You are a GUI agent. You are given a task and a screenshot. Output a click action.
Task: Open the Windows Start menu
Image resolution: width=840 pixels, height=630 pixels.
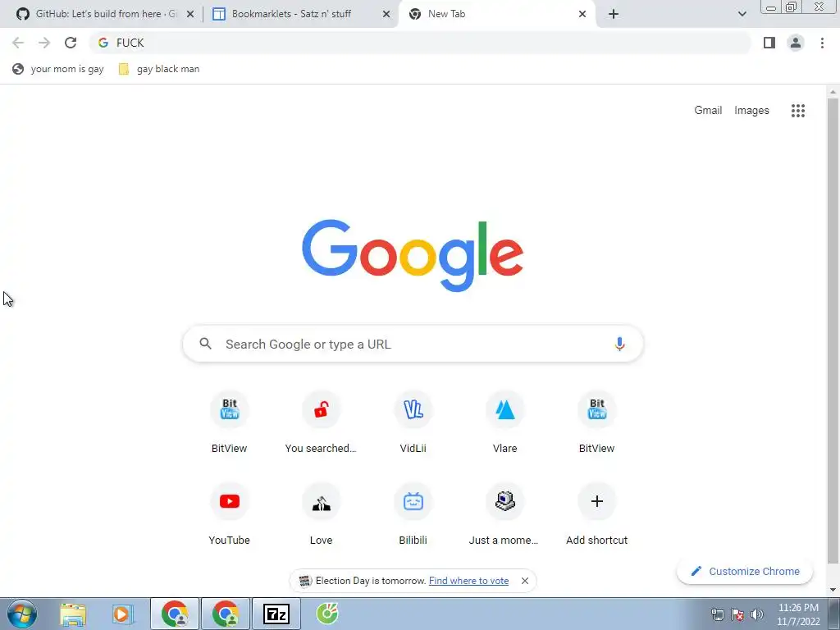[x=21, y=614]
